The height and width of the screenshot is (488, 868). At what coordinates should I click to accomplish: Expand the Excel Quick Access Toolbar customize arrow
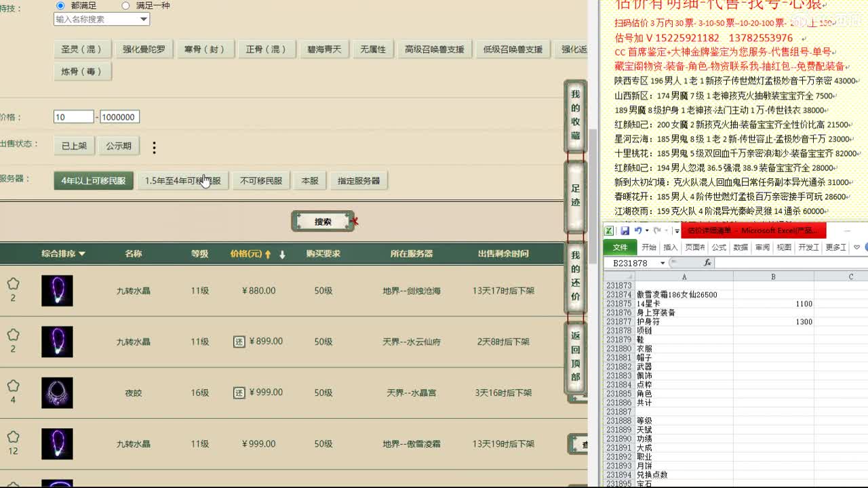coord(677,231)
